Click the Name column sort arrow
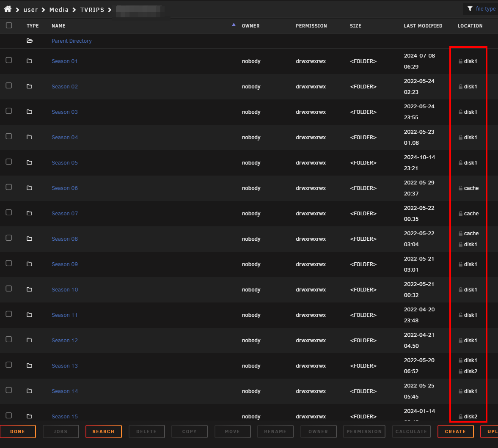498x448 pixels. 234,25
